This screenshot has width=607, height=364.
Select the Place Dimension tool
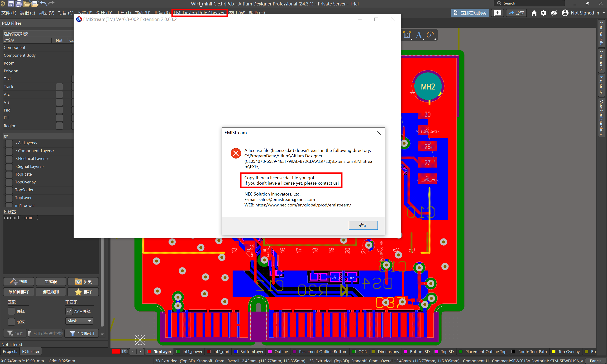click(407, 35)
